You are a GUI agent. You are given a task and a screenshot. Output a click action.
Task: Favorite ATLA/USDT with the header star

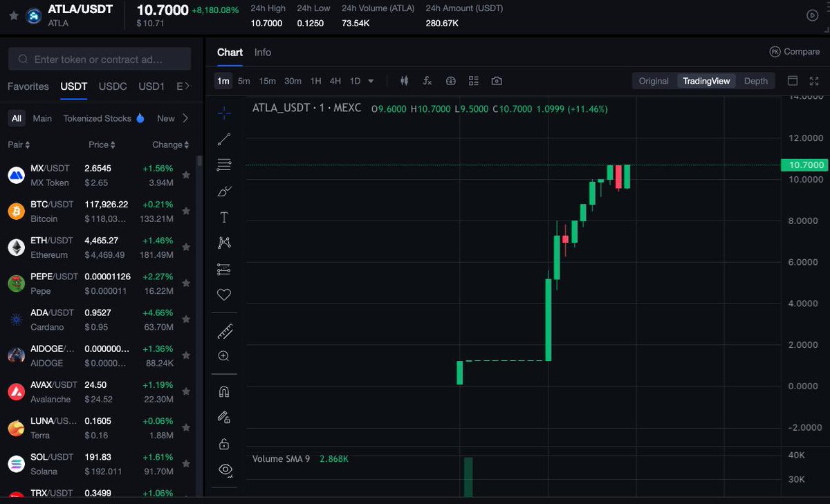(14, 15)
